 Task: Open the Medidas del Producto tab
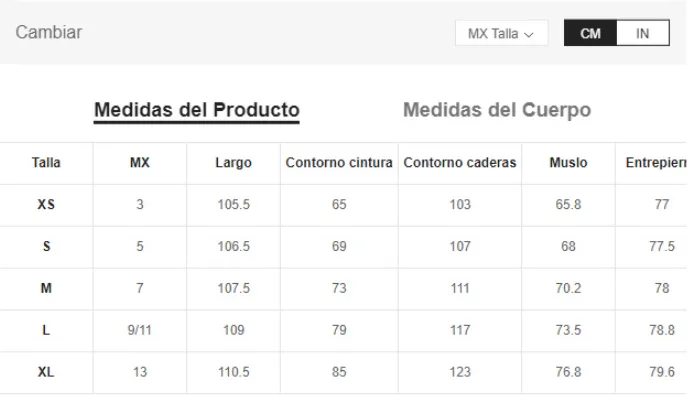tap(197, 110)
